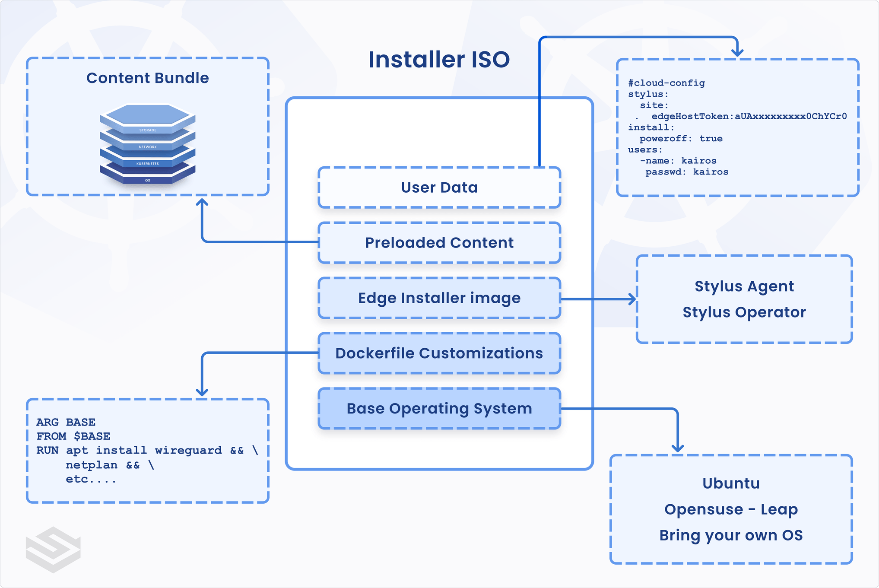This screenshot has height=588, width=879.
Task: Click the Stylus Operator text
Action: [744, 313]
